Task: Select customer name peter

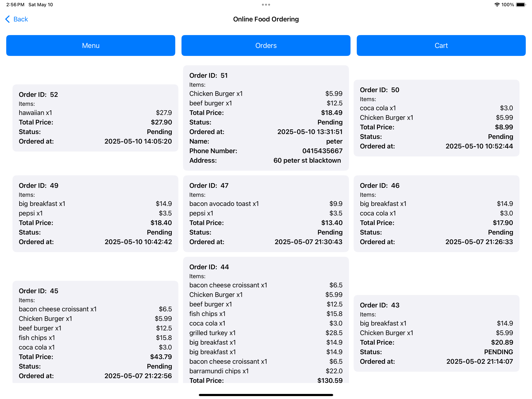Action: pyautogui.click(x=334, y=141)
